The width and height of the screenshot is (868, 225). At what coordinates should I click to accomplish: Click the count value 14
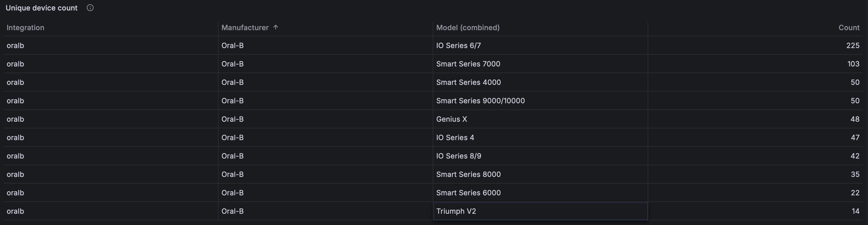coord(855,211)
